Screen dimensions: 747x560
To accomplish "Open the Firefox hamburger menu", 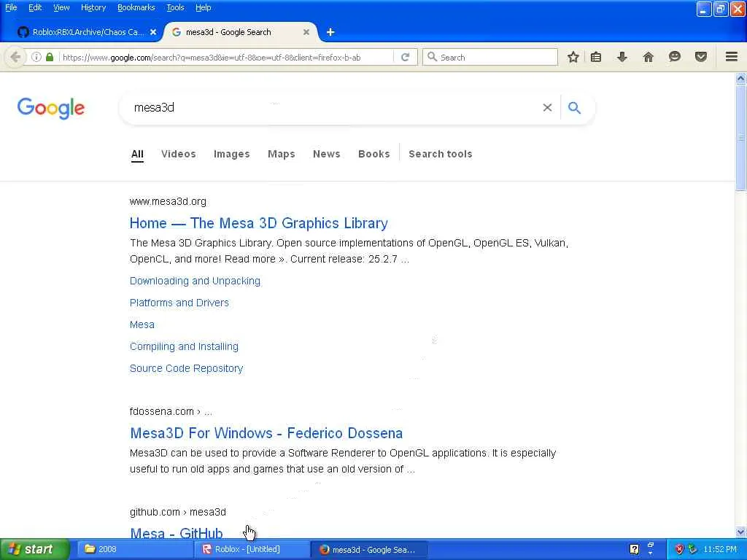I will (x=732, y=57).
